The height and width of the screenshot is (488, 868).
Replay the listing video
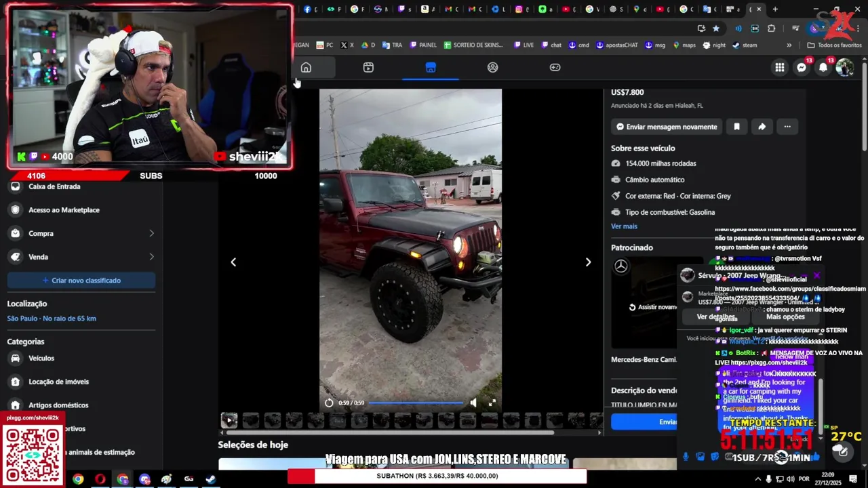(329, 403)
